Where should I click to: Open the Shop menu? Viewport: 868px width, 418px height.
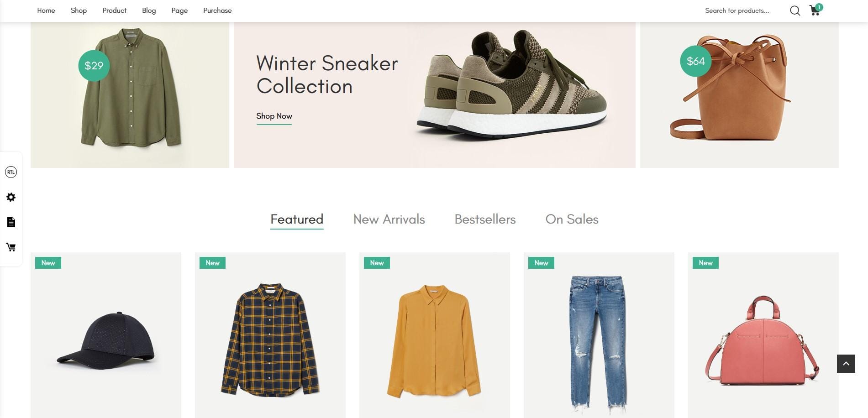coord(79,10)
